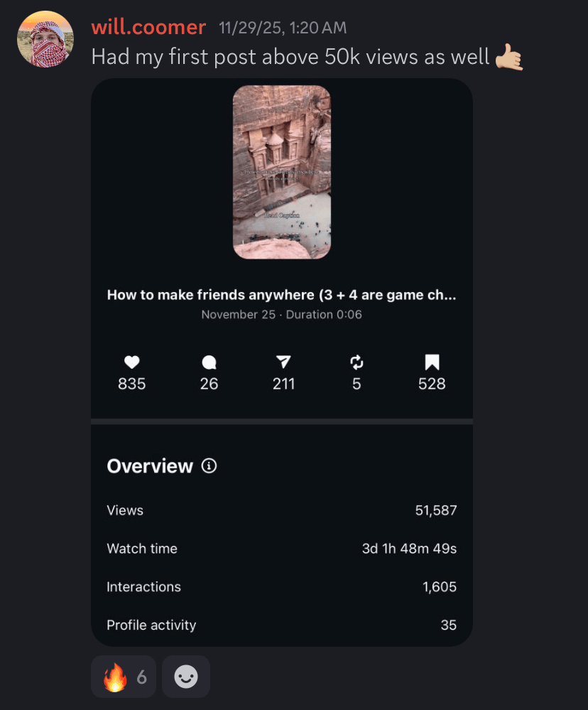The width and height of the screenshot is (588, 710).
Task: Click the Overview heading
Action: [150, 466]
